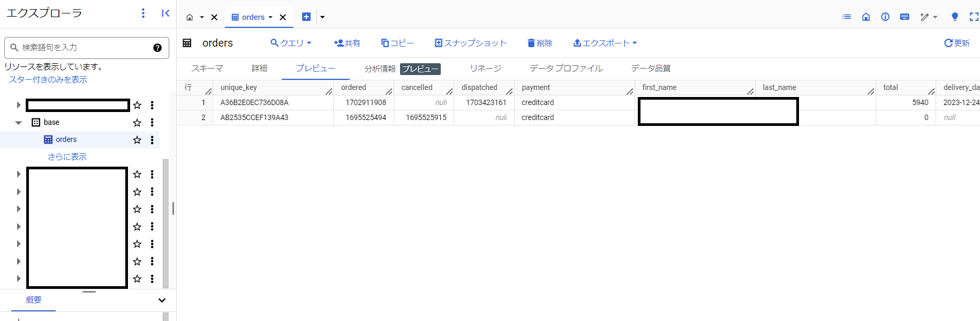
Task: Open dropdown next to the magic pen
Action: coord(935,17)
